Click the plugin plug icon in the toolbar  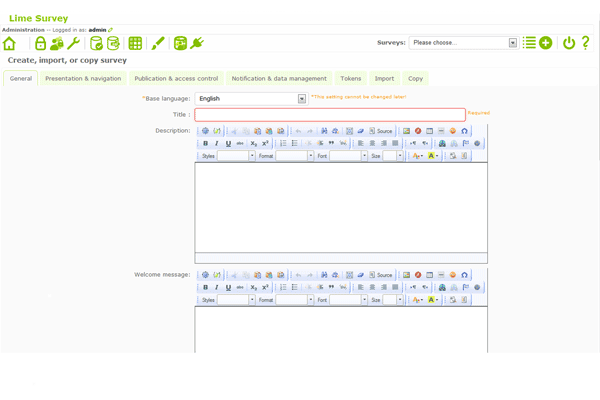[196, 44]
